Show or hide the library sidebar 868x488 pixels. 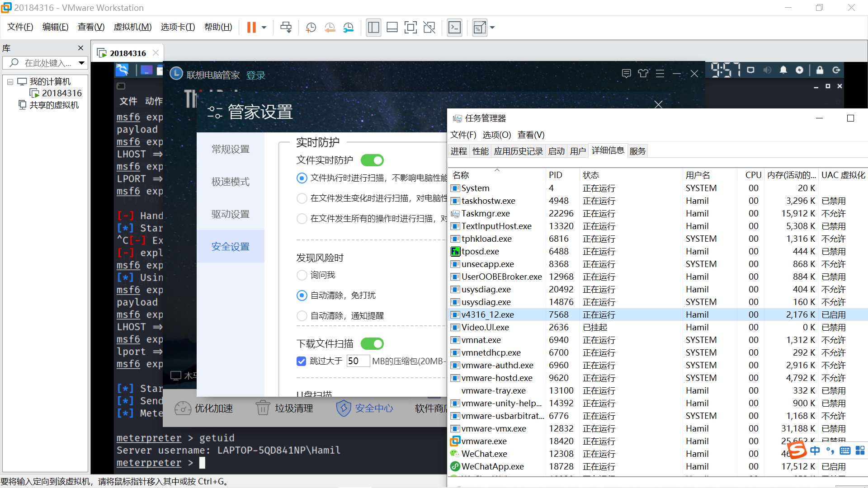(373, 28)
